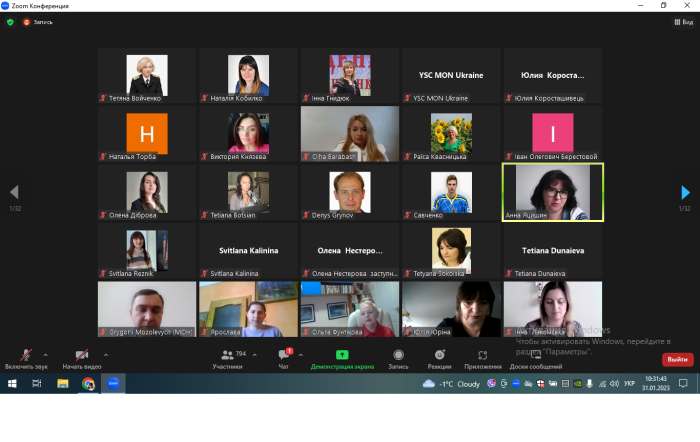Go to next gallery page with right arrow
Viewport: 700px width, 442px height.
click(685, 192)
